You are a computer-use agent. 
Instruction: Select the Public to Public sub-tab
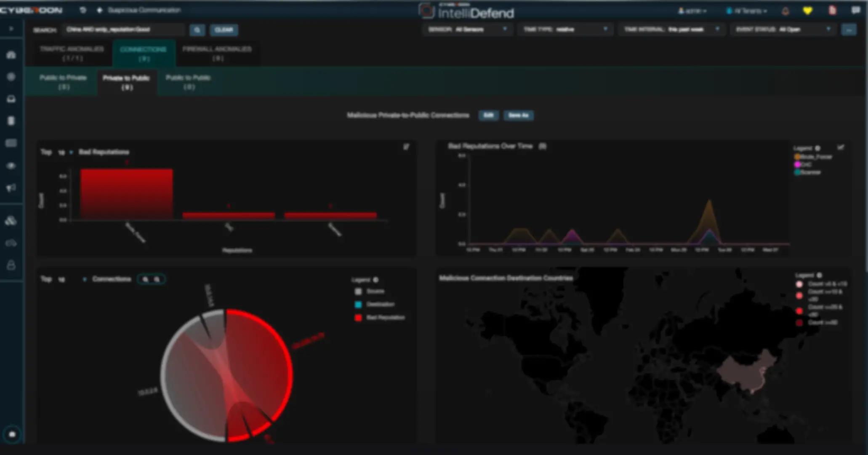pyautogui.click(x=188, y=82)
